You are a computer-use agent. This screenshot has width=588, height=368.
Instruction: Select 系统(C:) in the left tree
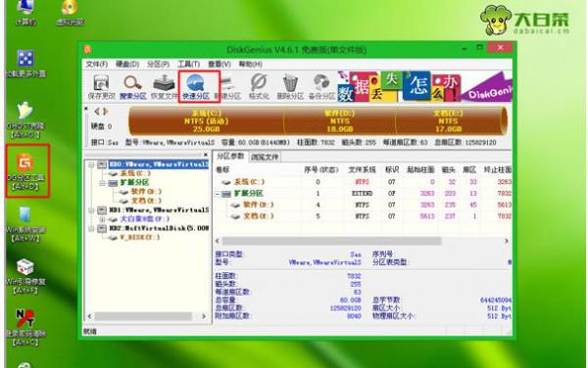(135, 173)
